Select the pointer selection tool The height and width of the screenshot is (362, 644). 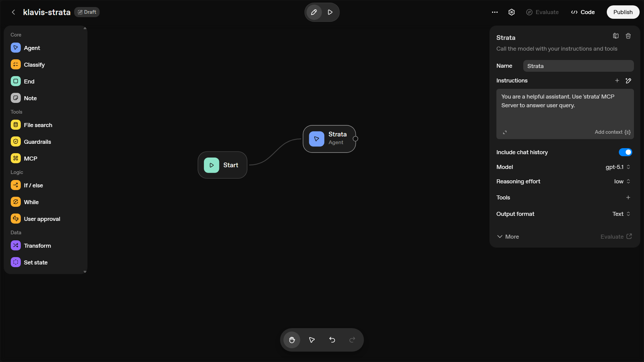click(x=312, y=340)
